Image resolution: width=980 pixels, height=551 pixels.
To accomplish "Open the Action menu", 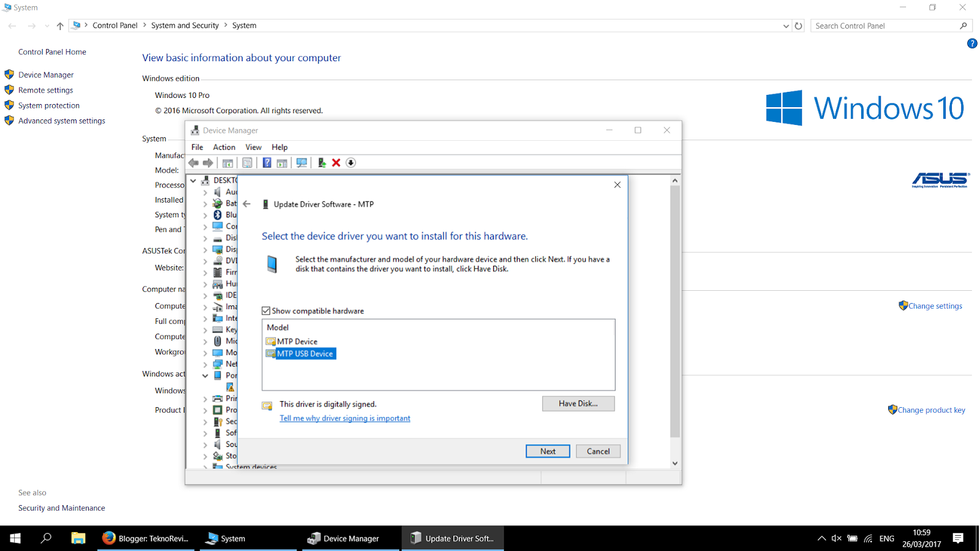I will pyautogui.click(x=224, y=147).
